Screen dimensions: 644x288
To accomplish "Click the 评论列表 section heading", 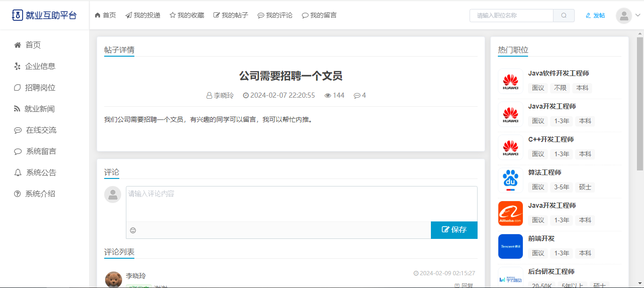I will coord(119,252).
